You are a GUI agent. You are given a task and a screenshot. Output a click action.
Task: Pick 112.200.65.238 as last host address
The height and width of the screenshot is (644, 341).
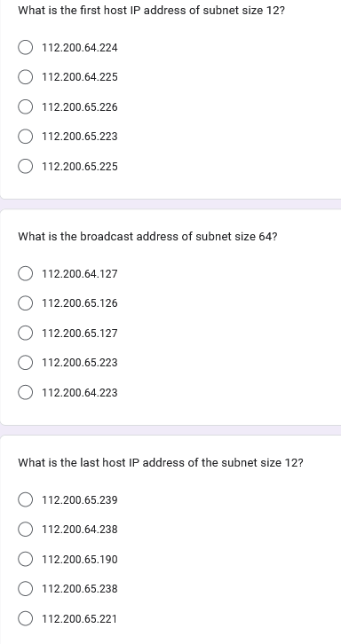point(26,588)
